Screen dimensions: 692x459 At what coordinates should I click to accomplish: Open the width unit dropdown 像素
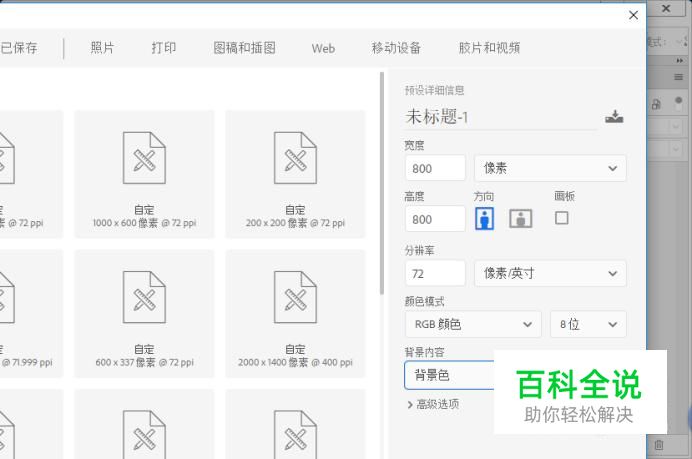[550, 168]
